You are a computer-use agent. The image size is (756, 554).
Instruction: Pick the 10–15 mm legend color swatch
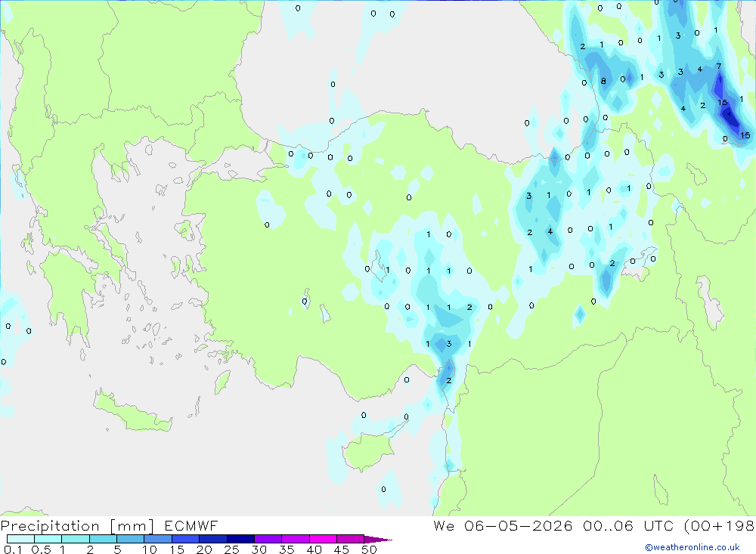pos(158,539)
